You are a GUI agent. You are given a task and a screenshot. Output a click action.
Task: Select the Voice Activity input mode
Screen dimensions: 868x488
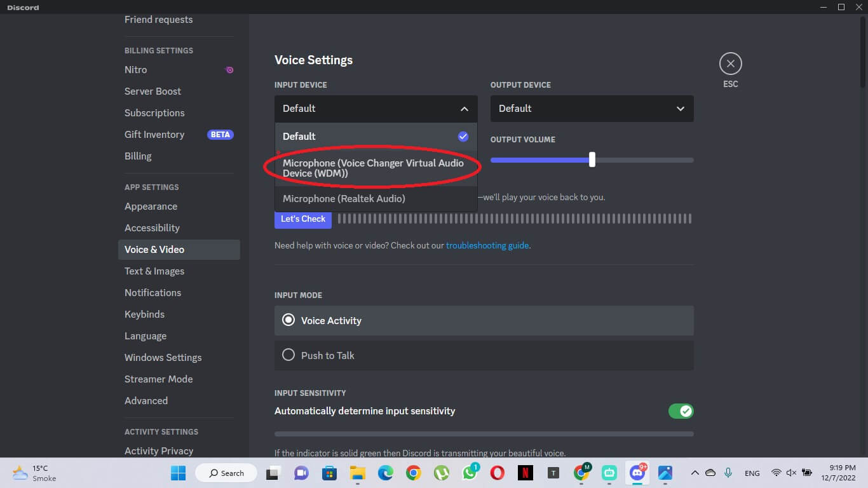484,320
